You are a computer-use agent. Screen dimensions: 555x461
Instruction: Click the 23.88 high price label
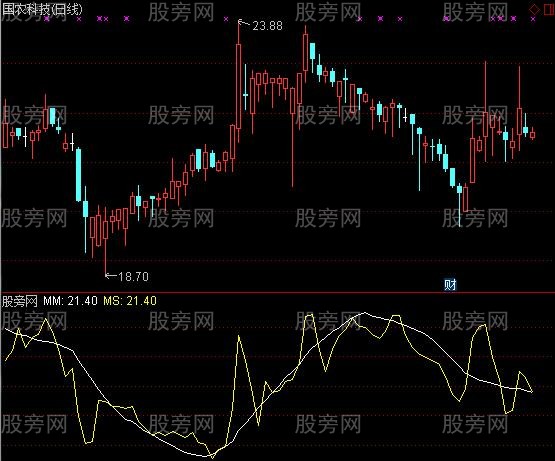click(267, 25)
